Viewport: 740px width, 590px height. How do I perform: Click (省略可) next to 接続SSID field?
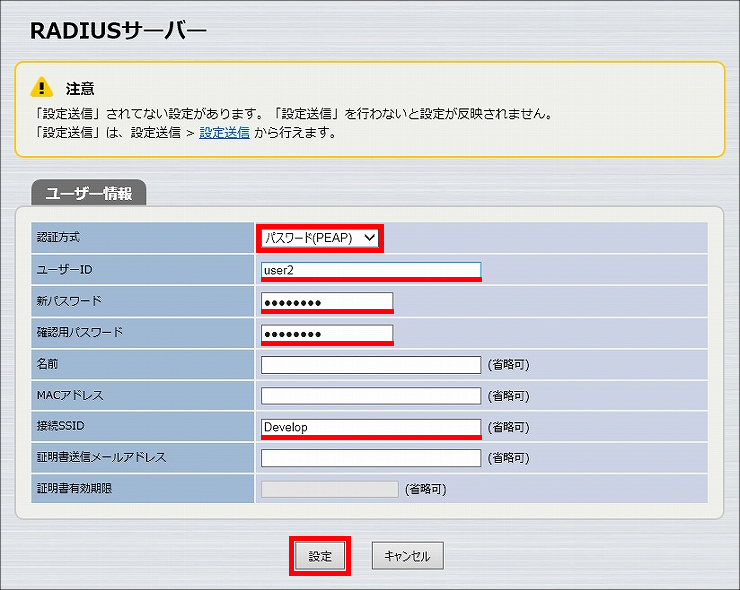coord(509,428)
